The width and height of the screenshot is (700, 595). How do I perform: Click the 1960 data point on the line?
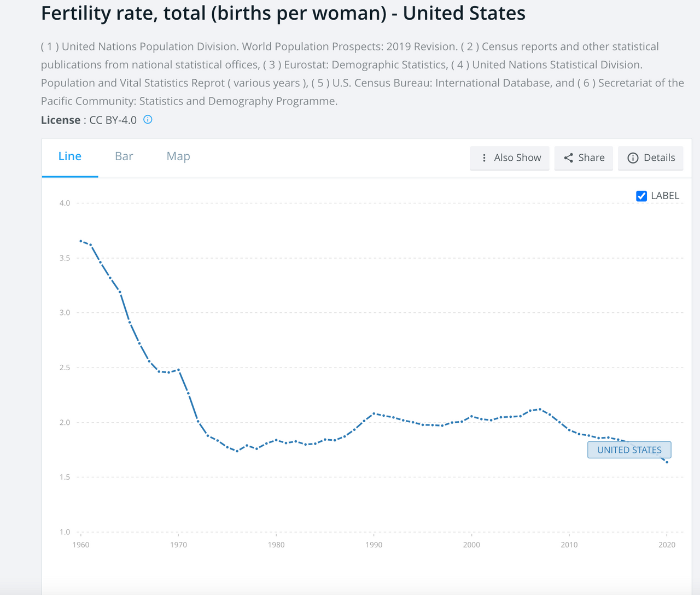pyautogui.click(x=81, y=241)
